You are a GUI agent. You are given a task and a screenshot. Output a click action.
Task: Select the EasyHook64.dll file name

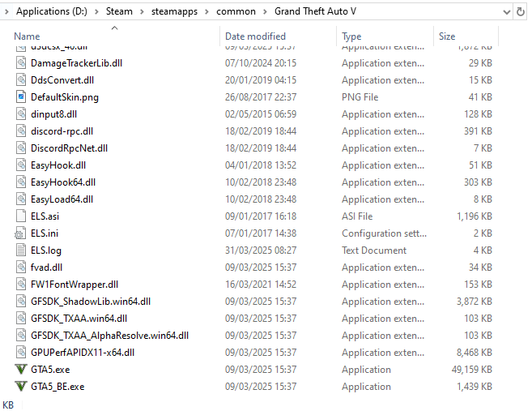pos(63,182)
